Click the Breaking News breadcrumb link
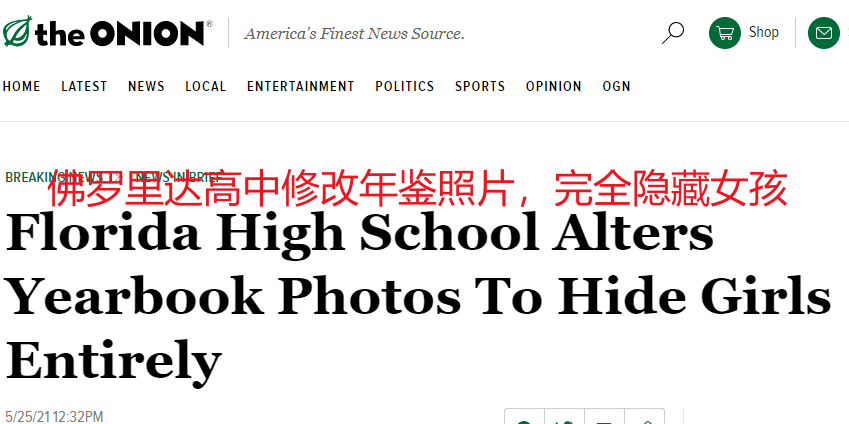Image resolution: width=849 pixels, height=424 pixels. [x=54, y=177]
